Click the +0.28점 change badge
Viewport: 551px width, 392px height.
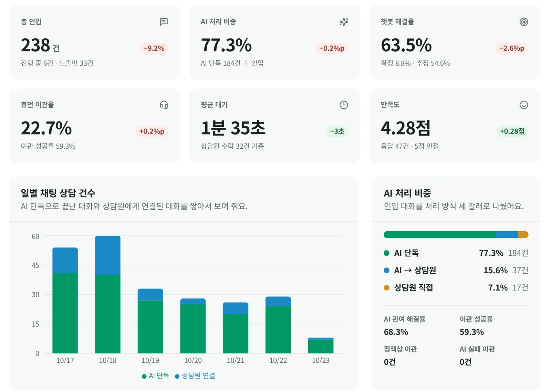[x=512, y=131]
